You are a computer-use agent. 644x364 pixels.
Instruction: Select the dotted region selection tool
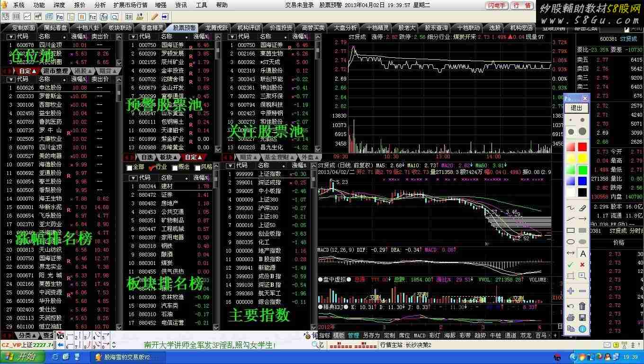(x=571, y=276)
